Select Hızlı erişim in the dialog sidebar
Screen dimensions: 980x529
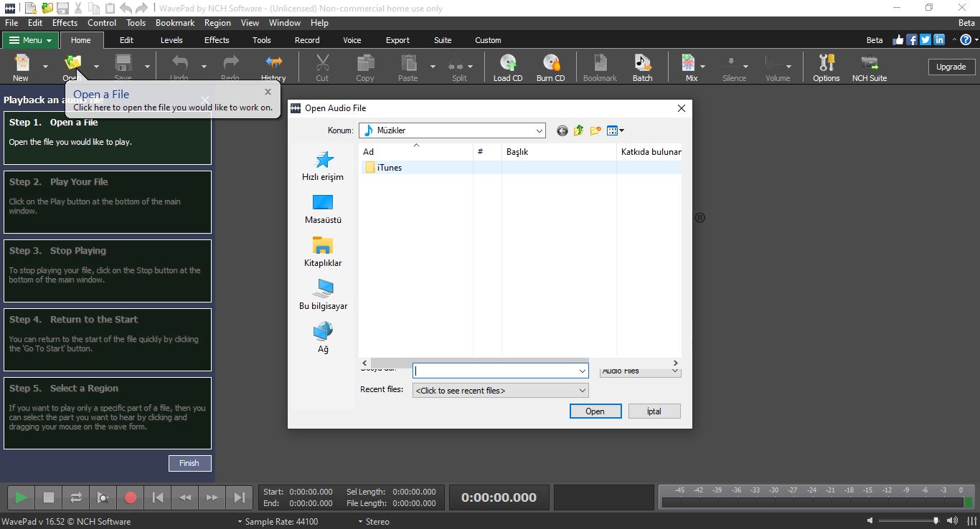tap(323, 166)
